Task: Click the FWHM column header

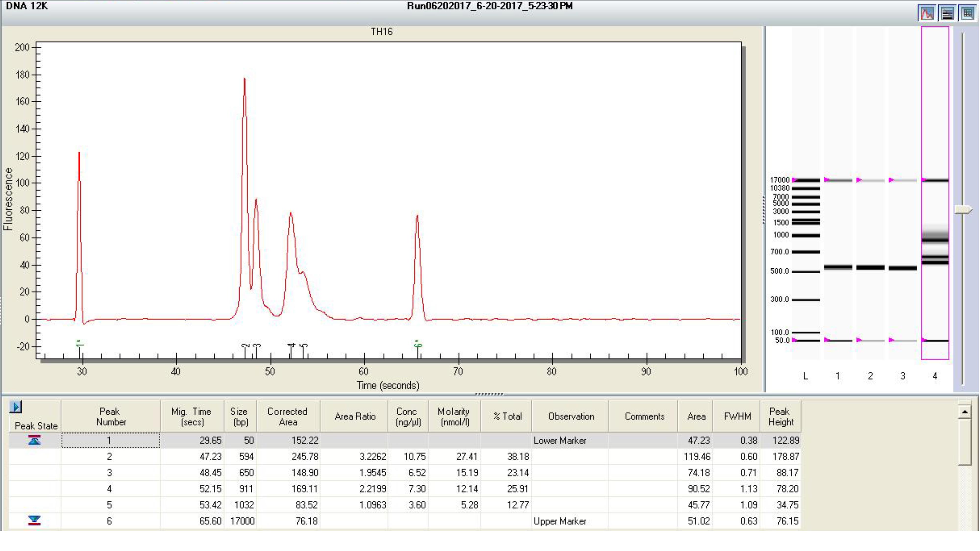Action: click(x=736, y=416)
